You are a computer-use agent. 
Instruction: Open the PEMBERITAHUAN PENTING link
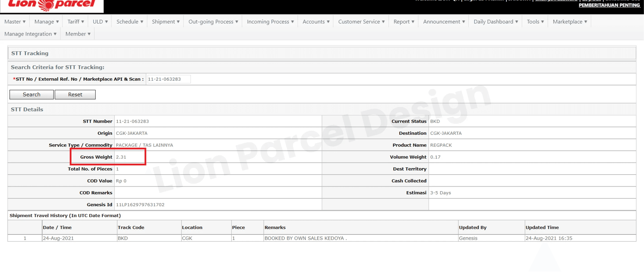coord(609,5)
